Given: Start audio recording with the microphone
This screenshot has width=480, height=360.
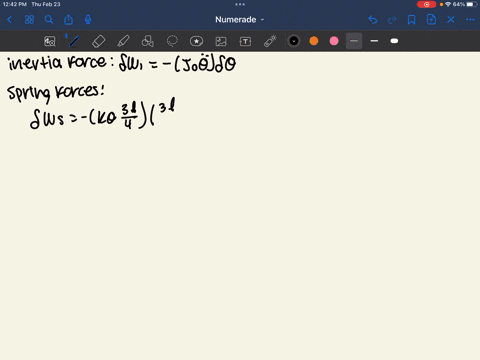Looking at the screenshot, I should click(x=88, y=20).
